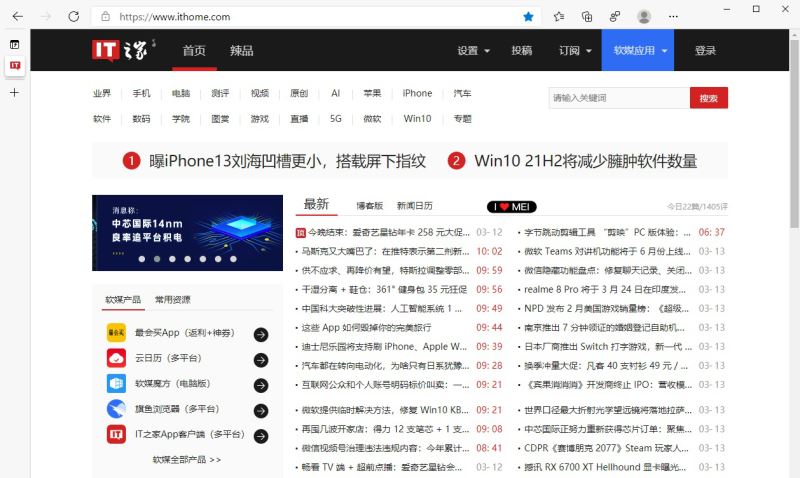Open the 辣品 nav tab
This screenshot has width=800, height=478.
[241, 50]
